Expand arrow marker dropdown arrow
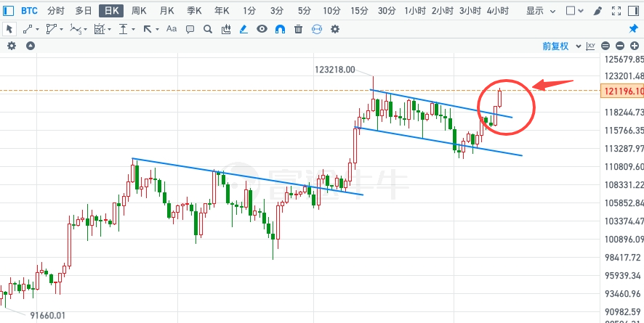Image resolution: width=644 pixels, height=323 pixels. [157, 30]
